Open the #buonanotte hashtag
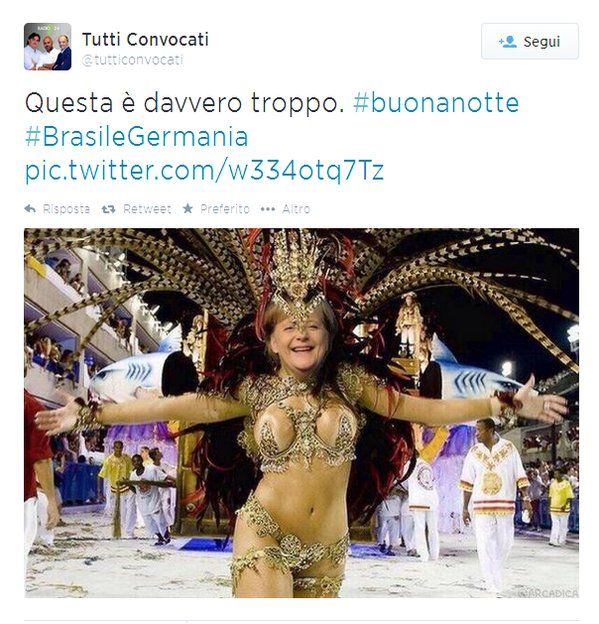The width and height of the screenshot is (599, 624). 436,103
